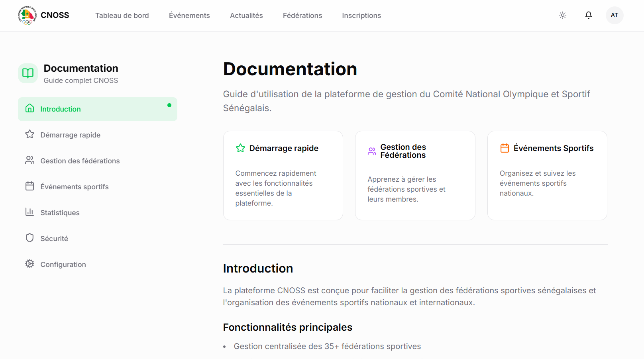This screenshot has width=644, height=359.
Task: Click the green book Documentation icon
Action: (x=27, y=73)
